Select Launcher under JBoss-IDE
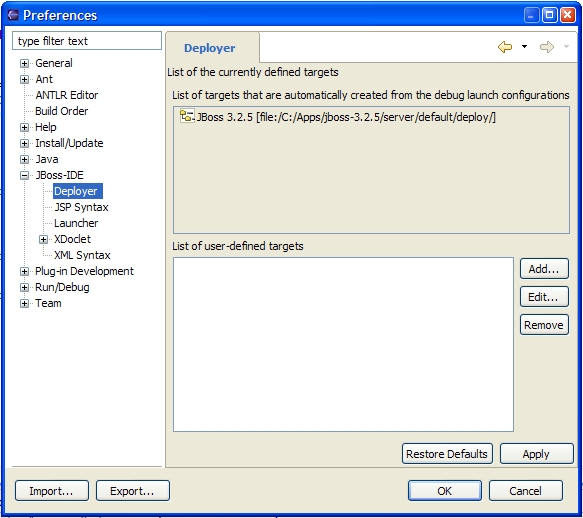This screenshot has width=583, height=518. pos(76,223)
